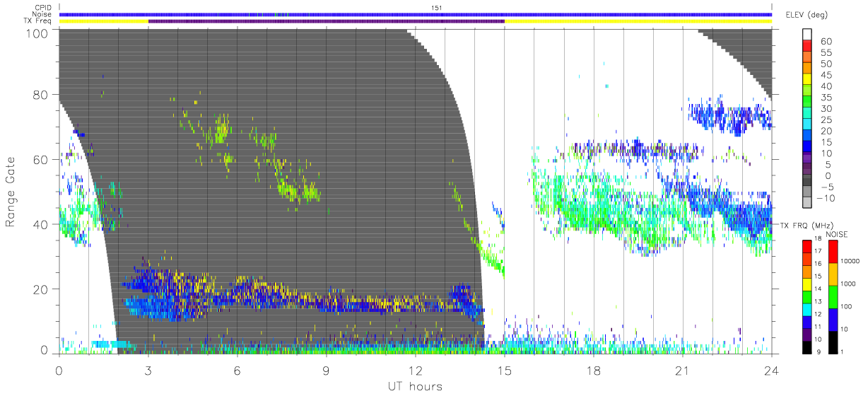The width and height of the screenshot is (868, 401).
Task: Click the Range Gate axis title
Action: pos(11,192)
